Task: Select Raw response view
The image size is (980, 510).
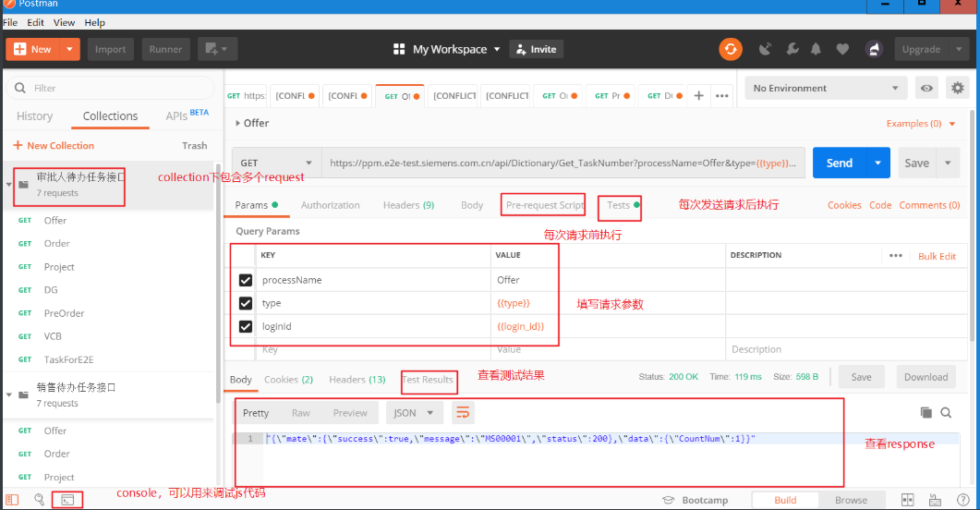Action: pyautogui.click(x=300, y=412)
